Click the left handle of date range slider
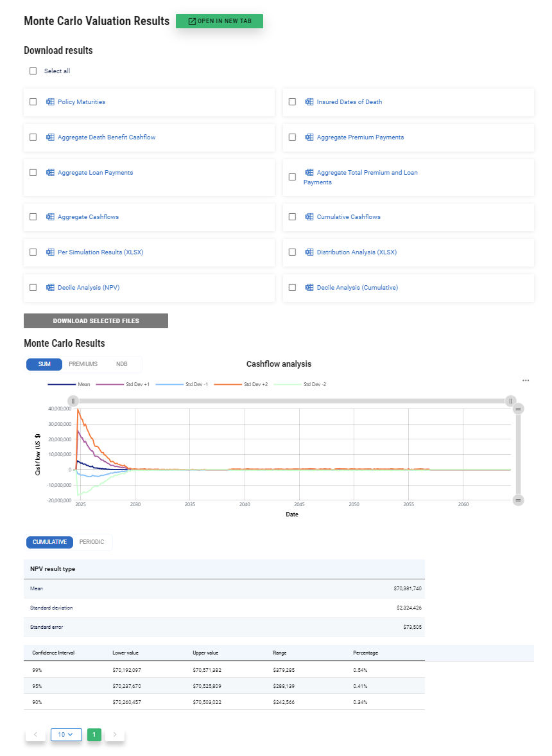Viewport: 552px width, 756px height. click(x=74, y=401)
